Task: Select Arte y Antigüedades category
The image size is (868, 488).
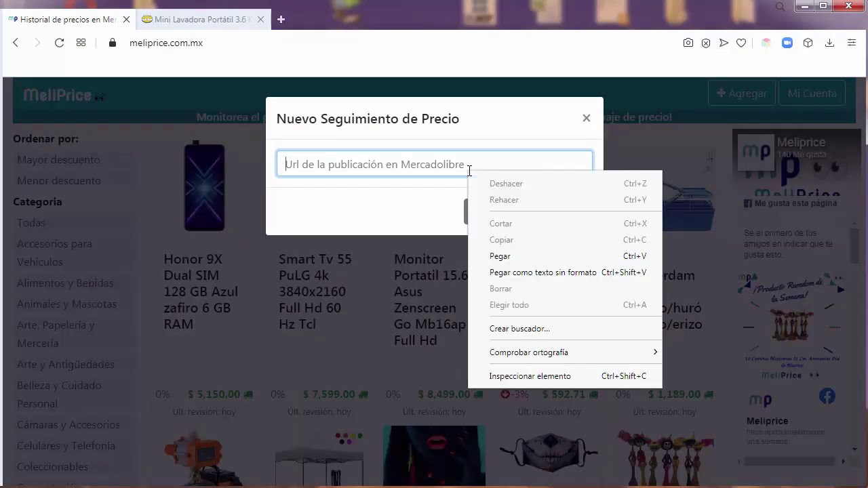Action: click(x=66, y=365)
